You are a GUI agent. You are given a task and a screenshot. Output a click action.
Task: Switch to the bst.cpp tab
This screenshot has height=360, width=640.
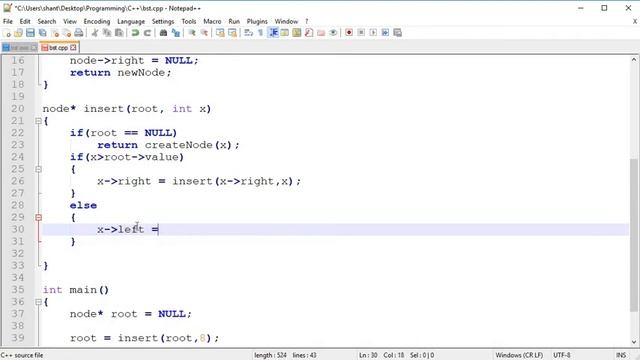(x=58, y=48)
